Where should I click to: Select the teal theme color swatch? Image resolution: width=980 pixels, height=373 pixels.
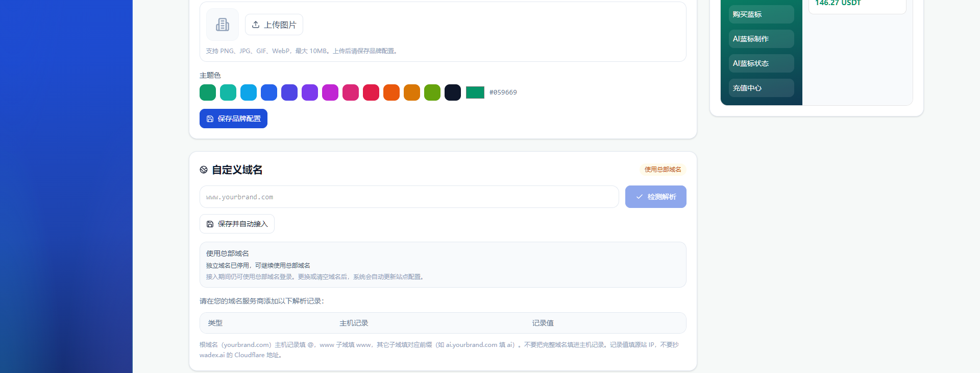pos(228,92)
